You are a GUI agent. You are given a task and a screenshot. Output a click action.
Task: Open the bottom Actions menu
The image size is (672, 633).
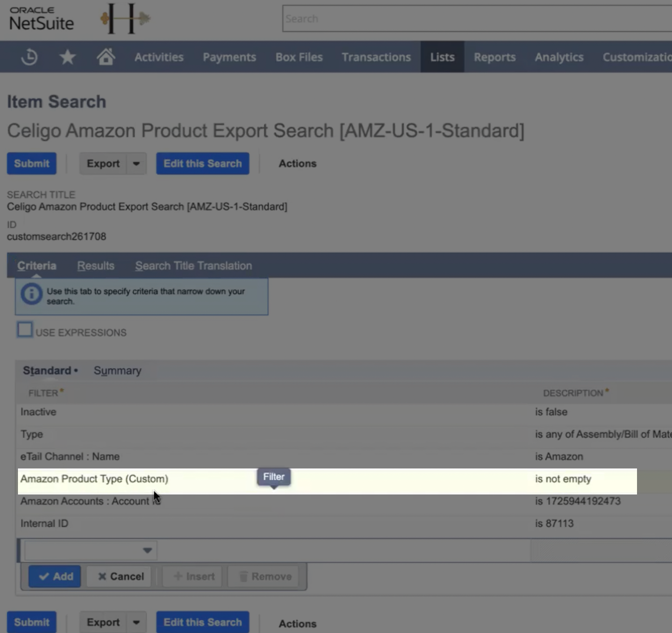point(297,624)
